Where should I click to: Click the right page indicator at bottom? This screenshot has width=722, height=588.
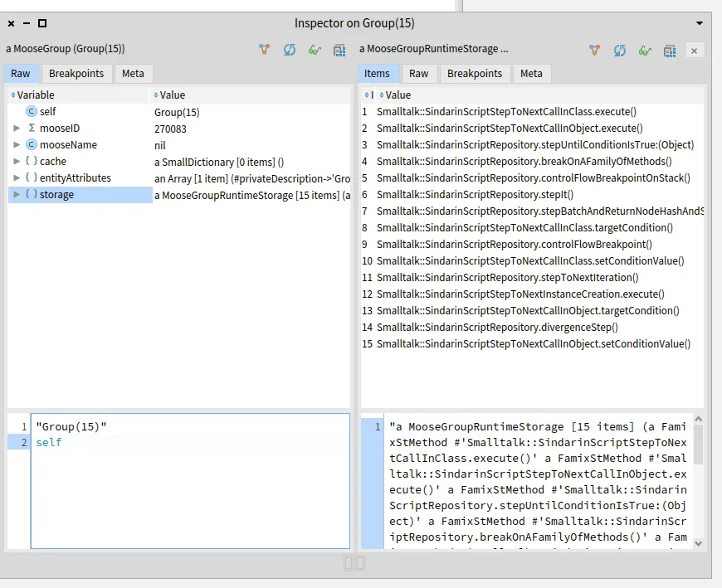(360, 562)
